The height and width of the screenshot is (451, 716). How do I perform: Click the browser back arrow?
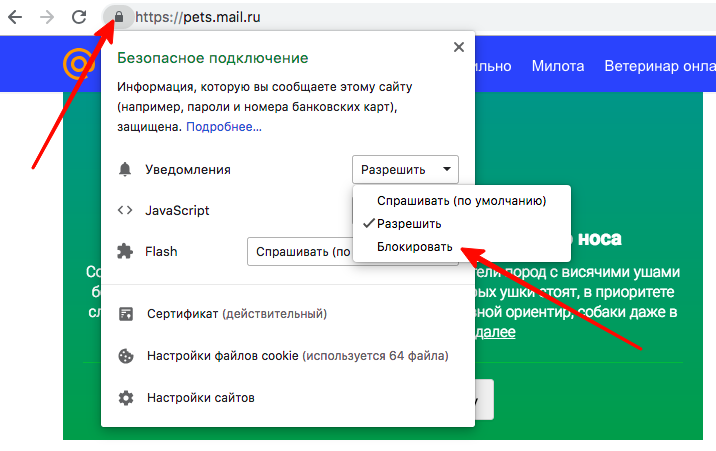(15, 17)
